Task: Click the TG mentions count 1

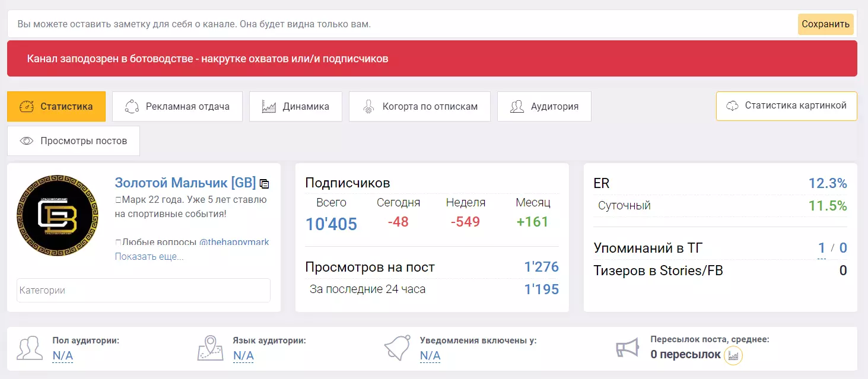Action: coord(822,248)
